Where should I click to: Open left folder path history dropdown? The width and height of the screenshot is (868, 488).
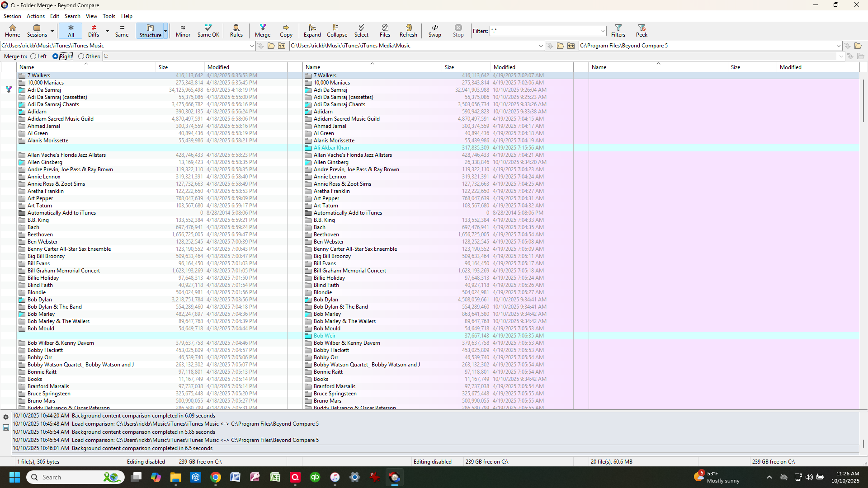point(252,46)
